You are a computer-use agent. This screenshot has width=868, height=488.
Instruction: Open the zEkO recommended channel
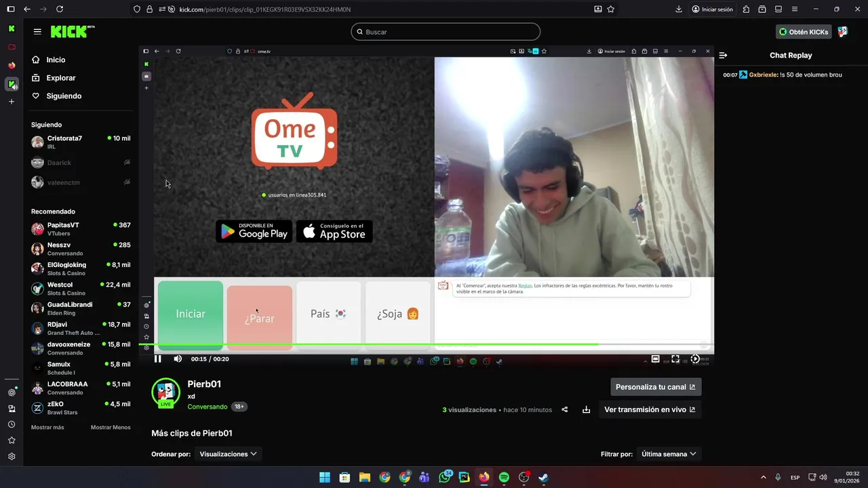(x=80, y=408)
